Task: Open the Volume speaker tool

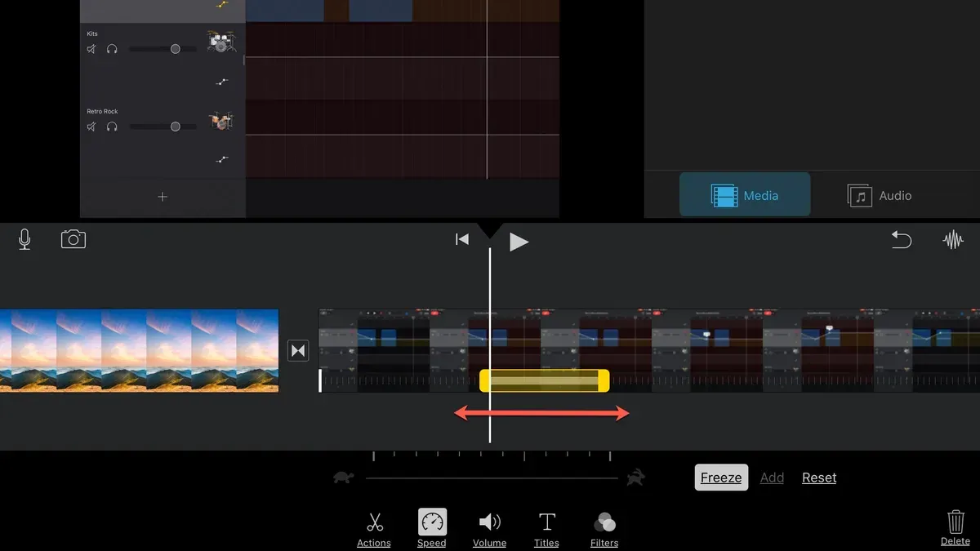Action: pyautogui.click(x=489, y=529)
